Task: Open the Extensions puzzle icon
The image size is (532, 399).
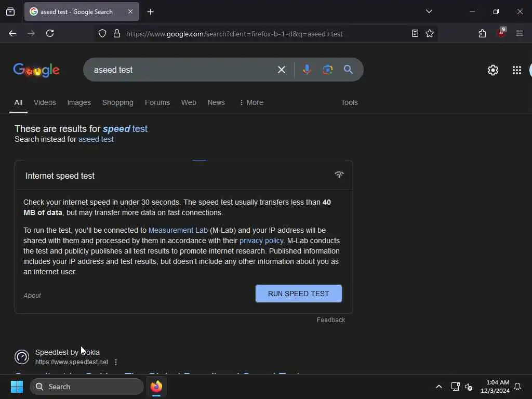Action: [x=482, y=33]
